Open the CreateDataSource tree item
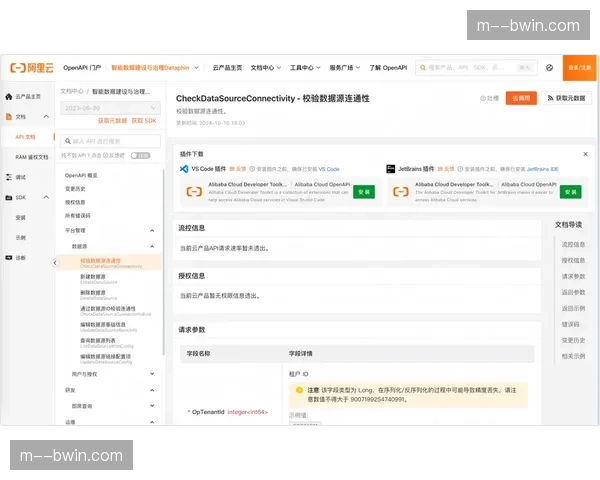600x480 pixels. [x=98, y=279]
